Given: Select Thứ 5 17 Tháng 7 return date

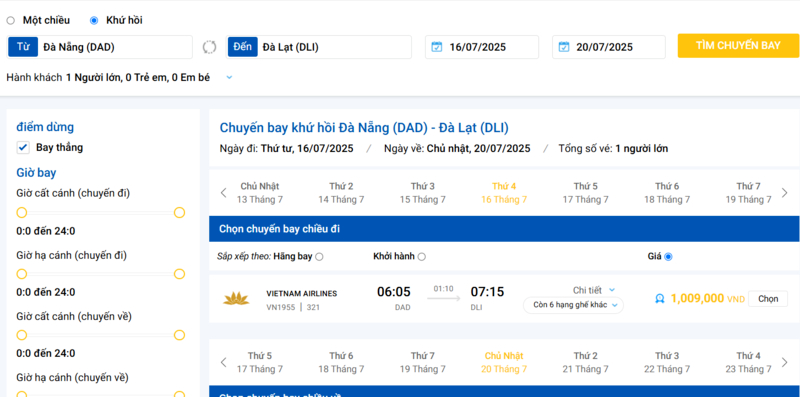Looking at the screenshot, I should pyautogui.click(x=260, y=362).
